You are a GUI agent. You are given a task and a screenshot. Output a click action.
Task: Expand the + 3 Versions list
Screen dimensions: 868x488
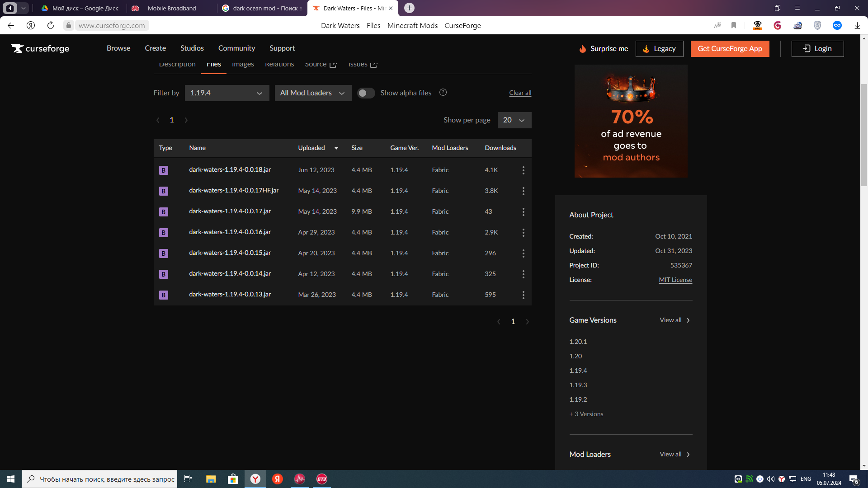(586, 414)
